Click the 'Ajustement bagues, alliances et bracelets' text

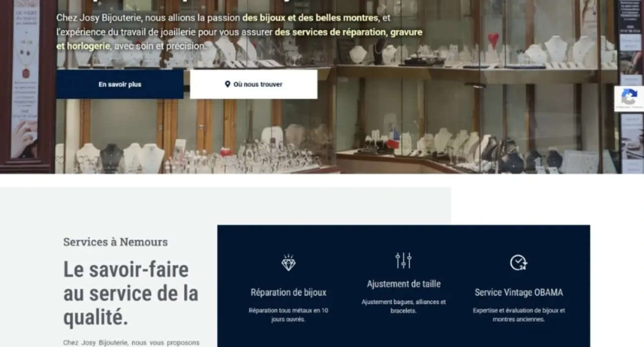(x=404, y=306)
